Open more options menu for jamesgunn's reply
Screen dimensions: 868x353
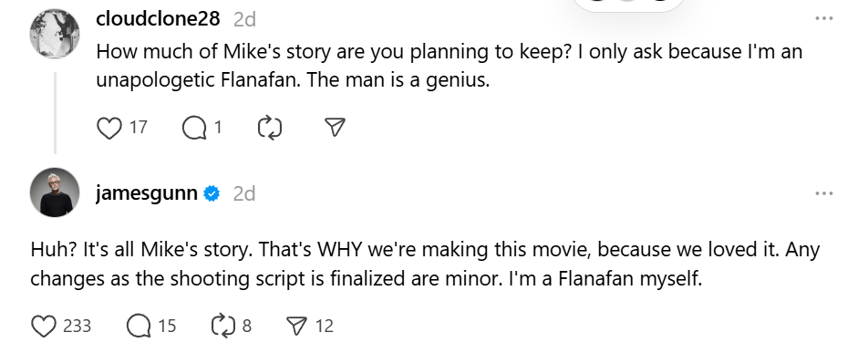coord(824,193)
